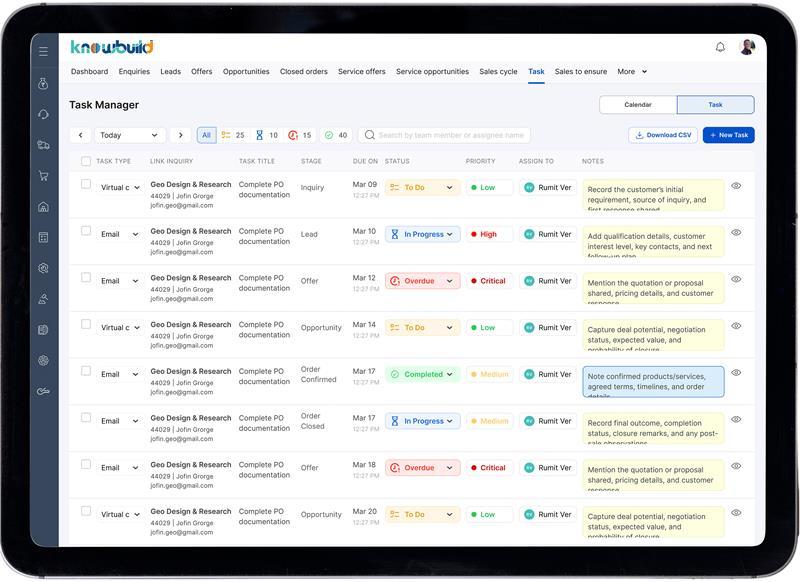Open the hand-shaped sidebar icon at bottom

pyautogui.click(x=43, y=391)
